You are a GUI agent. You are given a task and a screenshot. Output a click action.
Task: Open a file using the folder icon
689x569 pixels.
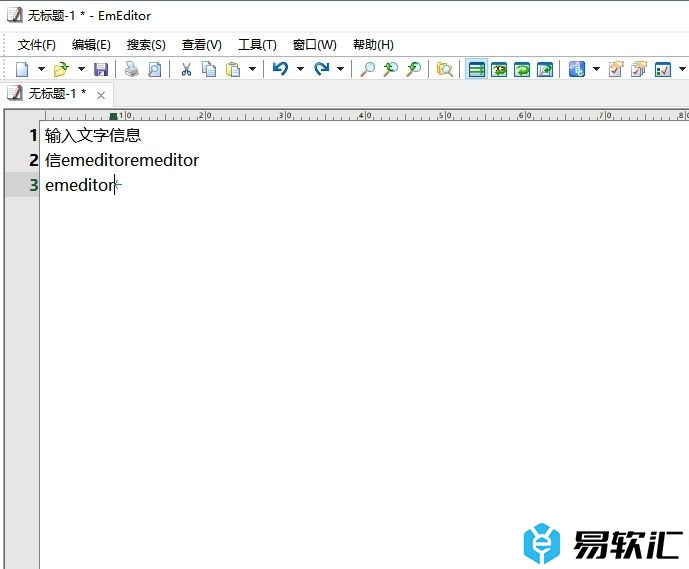(62, 69)
